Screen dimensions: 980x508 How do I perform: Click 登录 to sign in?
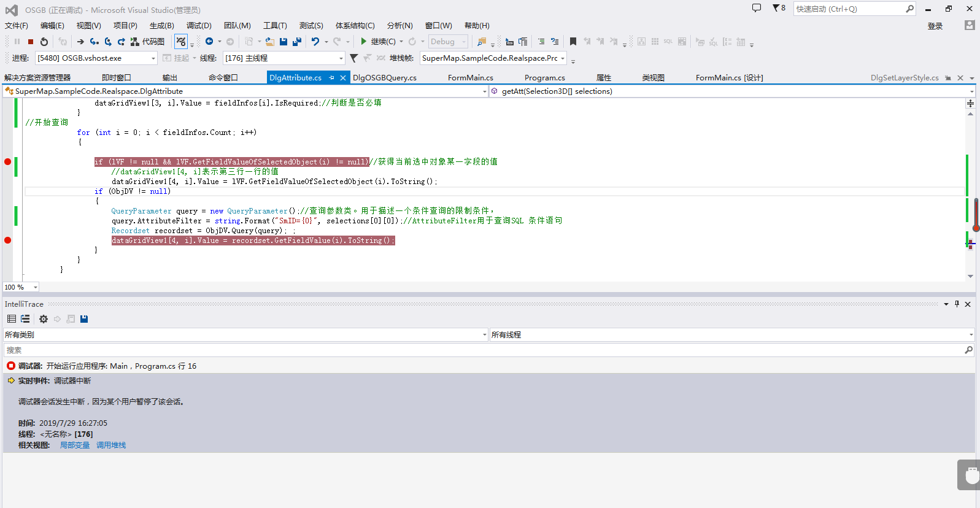935,26
